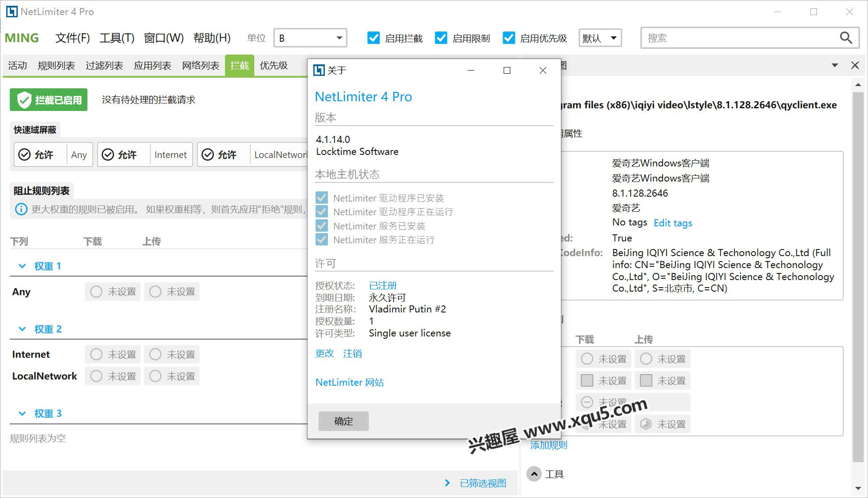Open the 文件(F) menu
This screenshot has height=498, width=868.
point(72,38)
